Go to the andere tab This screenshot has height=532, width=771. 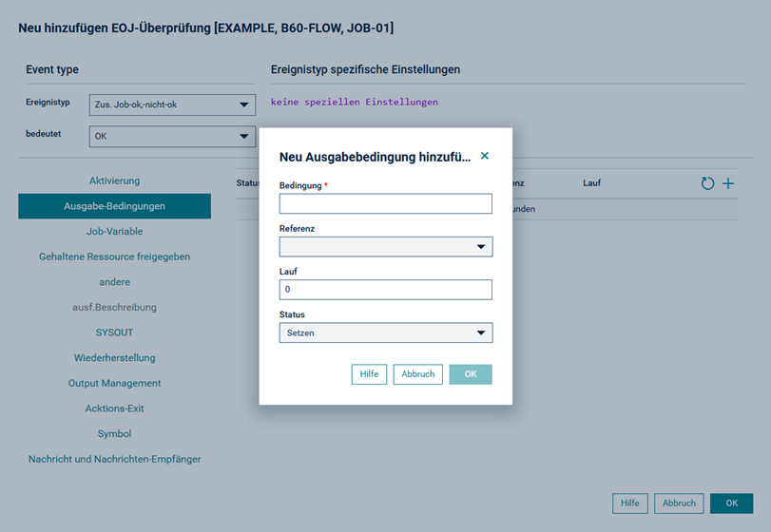[x=115, y=282]
